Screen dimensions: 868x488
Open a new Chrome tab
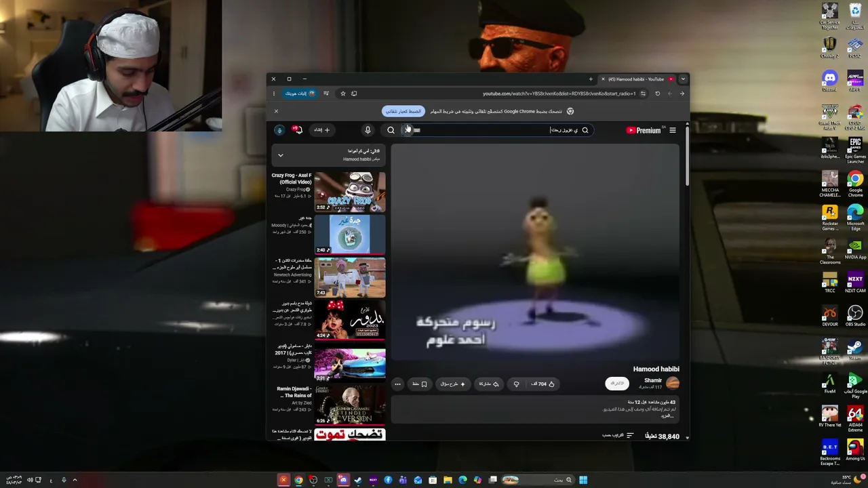point(590,79)
